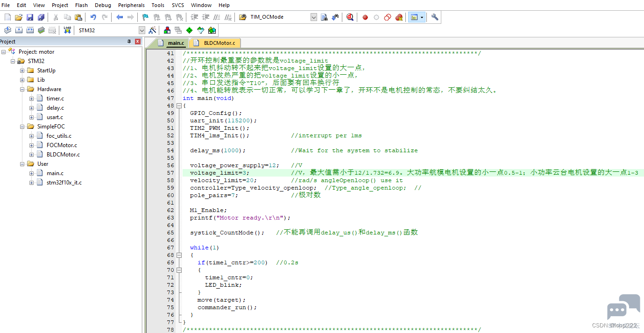This screenshot has width=644, height=333.
Task: Click the Find in Files icon
Action: [325, 17]
